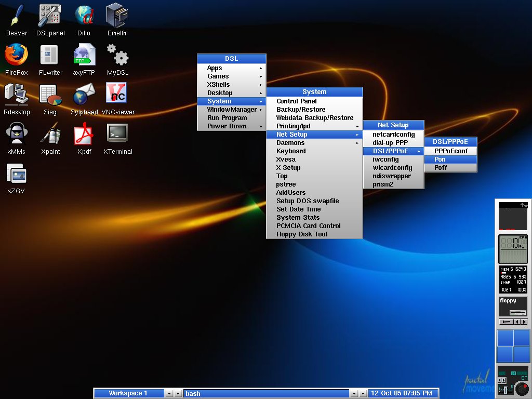
Task: Select pstree in the System menu
Action: click(314, 184)
